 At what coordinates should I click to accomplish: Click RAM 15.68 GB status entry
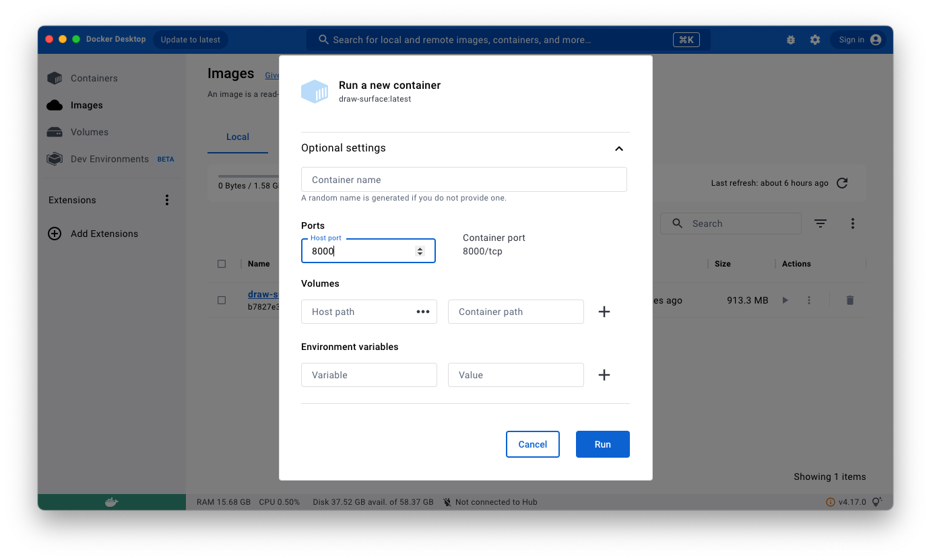point(224,502)
